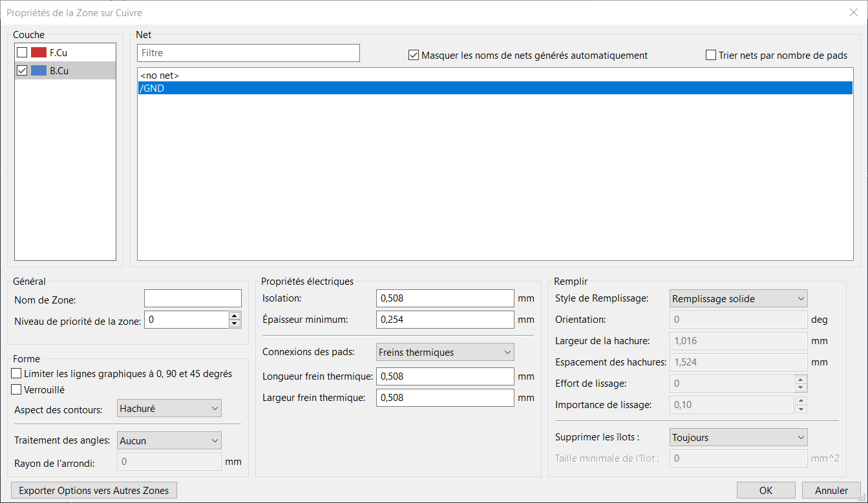868x503 pixels.
Task: Open Traitement des angles dropdown
Action: click(169, 440)
